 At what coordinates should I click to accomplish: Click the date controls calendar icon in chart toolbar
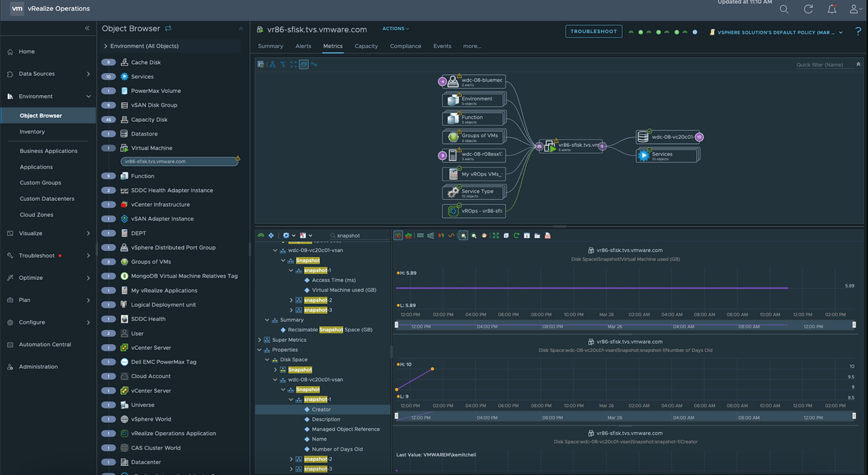527,236
